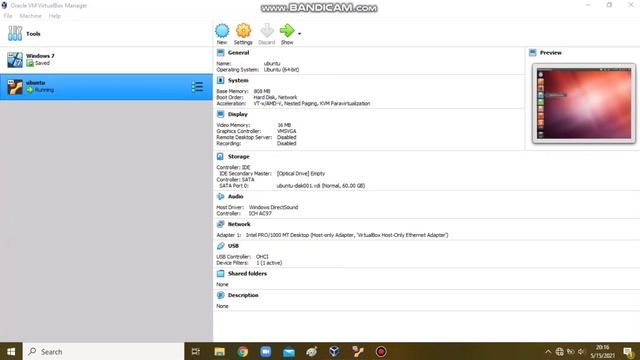Expand the Show button dropdown arrow
Screen dimensions: 640x360
click(300, 33)
